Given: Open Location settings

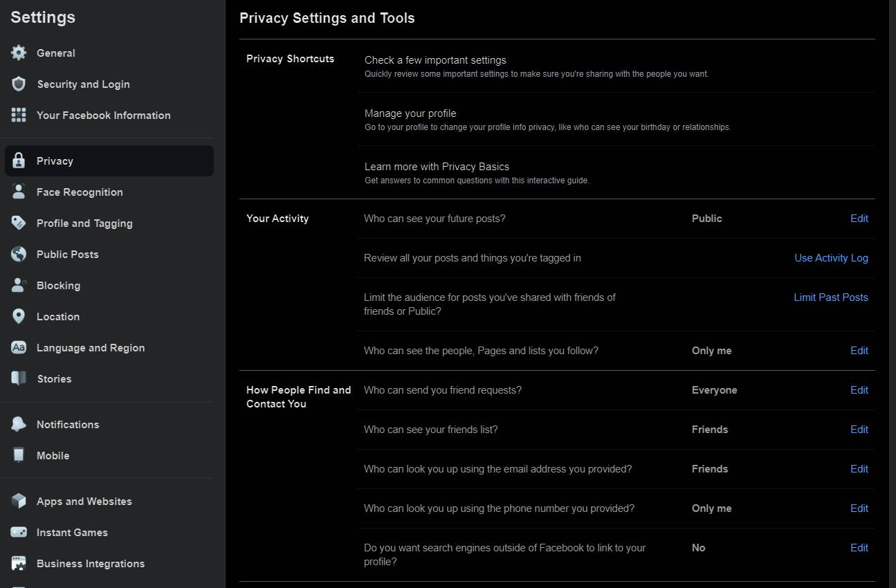Looking at the screenshot, I should coord(109,316).
